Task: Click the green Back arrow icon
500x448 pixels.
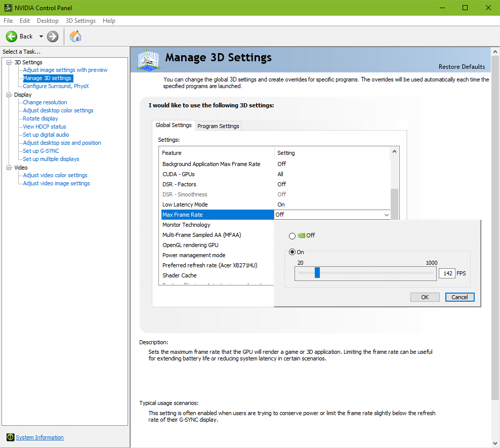Action: 12,36
